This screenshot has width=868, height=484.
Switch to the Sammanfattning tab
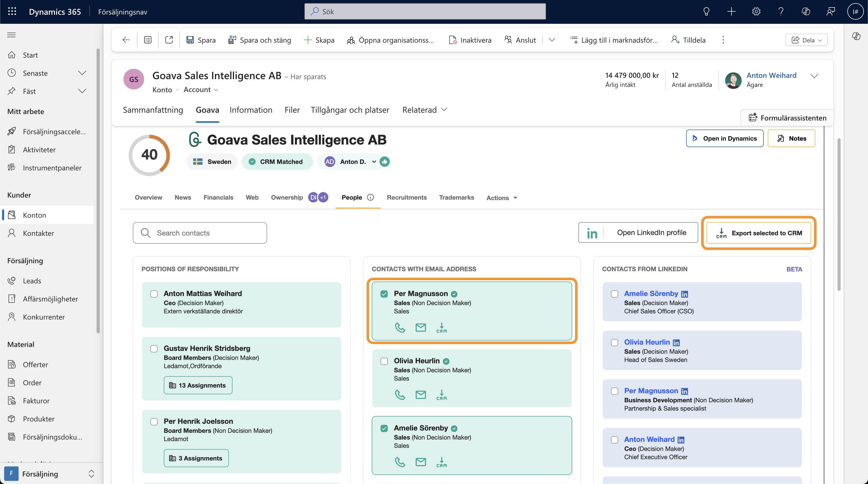point(153,110)
